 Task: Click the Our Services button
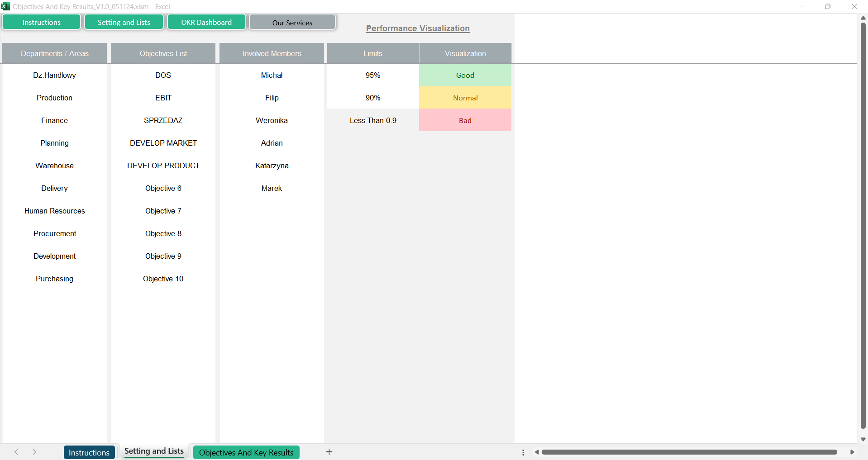click(x=292, y=23)
